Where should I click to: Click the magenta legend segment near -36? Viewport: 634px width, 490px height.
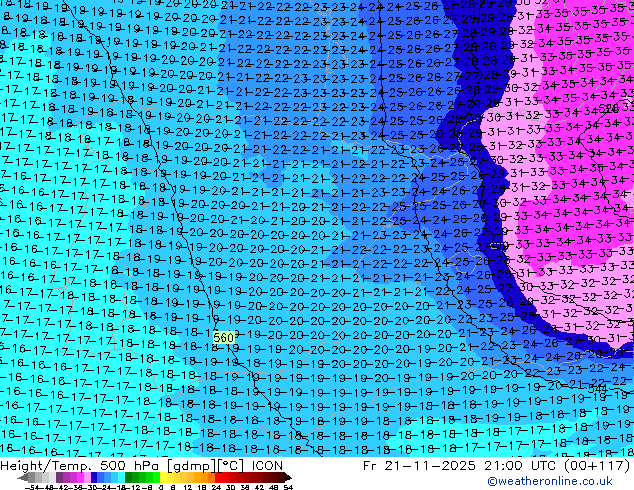pos(80,477)
